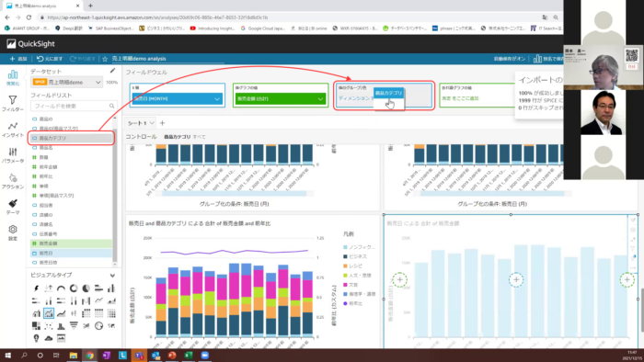Viewport: 644px width, 362px height.
Task: Select the donut chart visual type icon
Action: (x=74, y=288)
